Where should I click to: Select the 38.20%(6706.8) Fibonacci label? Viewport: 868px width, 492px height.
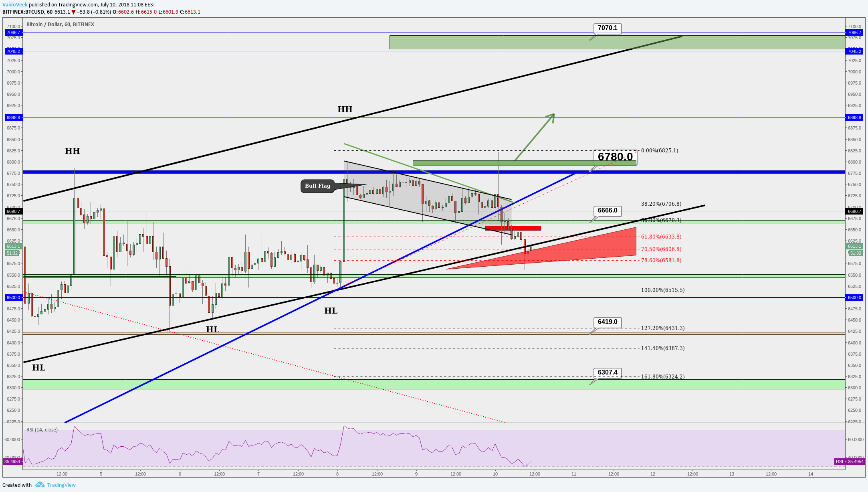tap(661, 204)
